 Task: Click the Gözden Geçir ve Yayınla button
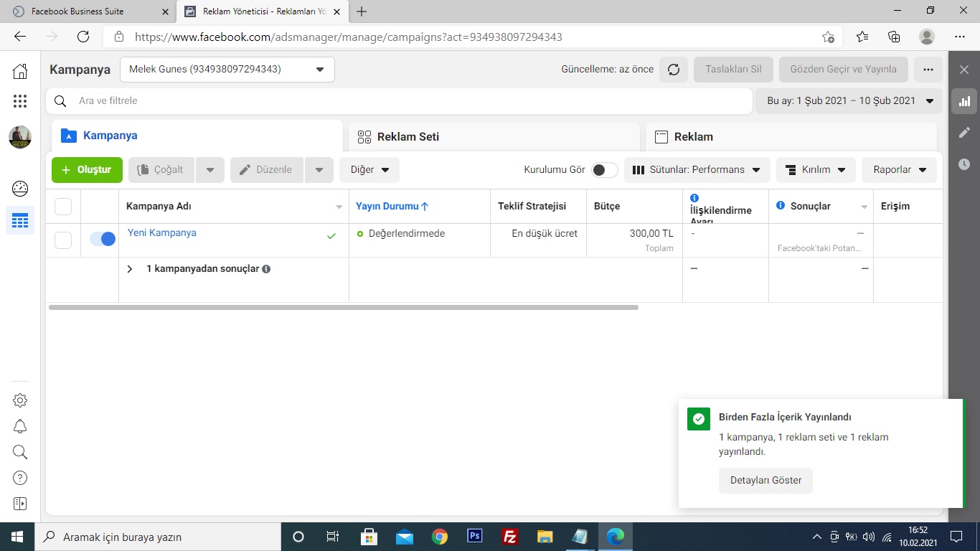coord(843,70)
